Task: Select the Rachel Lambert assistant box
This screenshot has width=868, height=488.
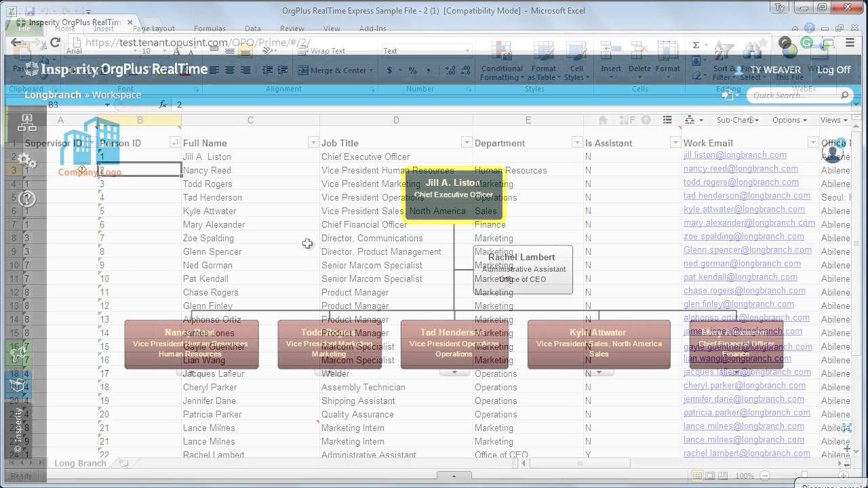Action: click(523, 269)
